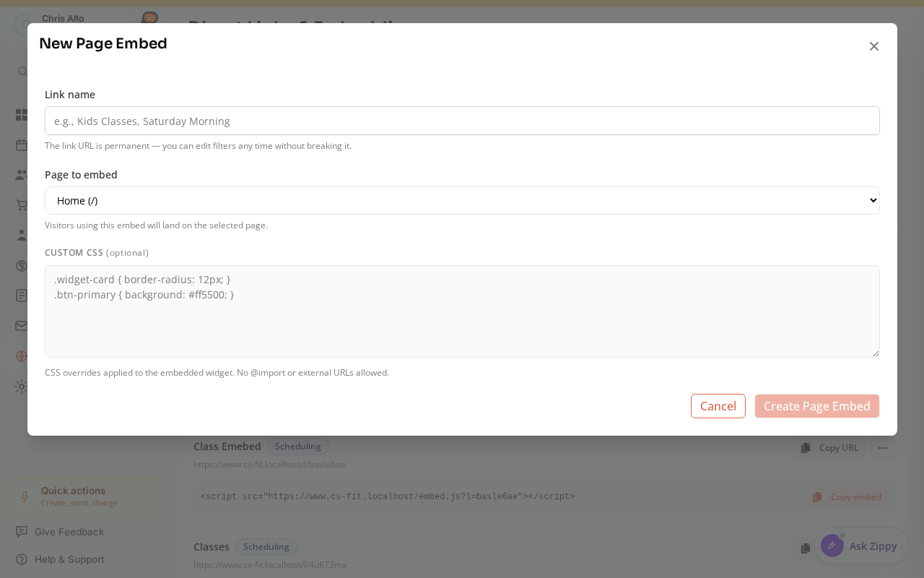Click the Class Emebed Scheduling badge
Viewport: 924px width, 578px height.
[298, 447]
